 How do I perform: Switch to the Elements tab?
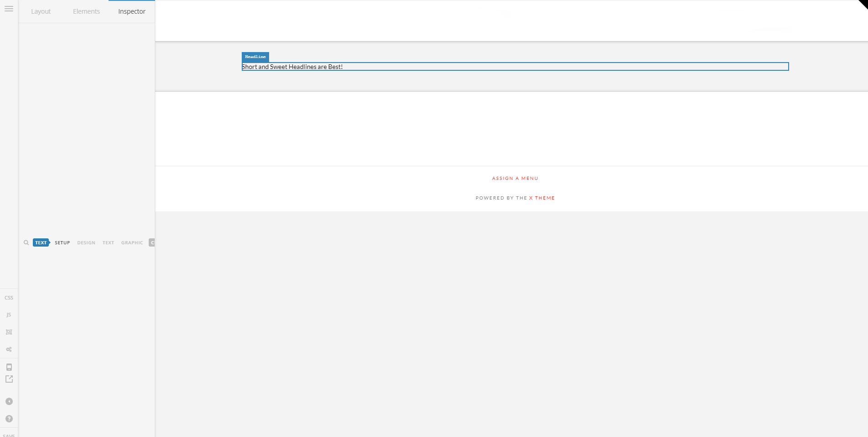86,11
